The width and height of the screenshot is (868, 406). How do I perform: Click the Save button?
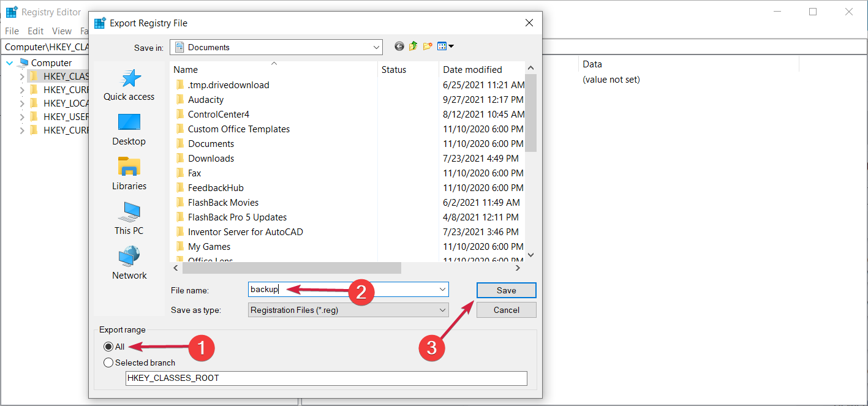point(506,290)
